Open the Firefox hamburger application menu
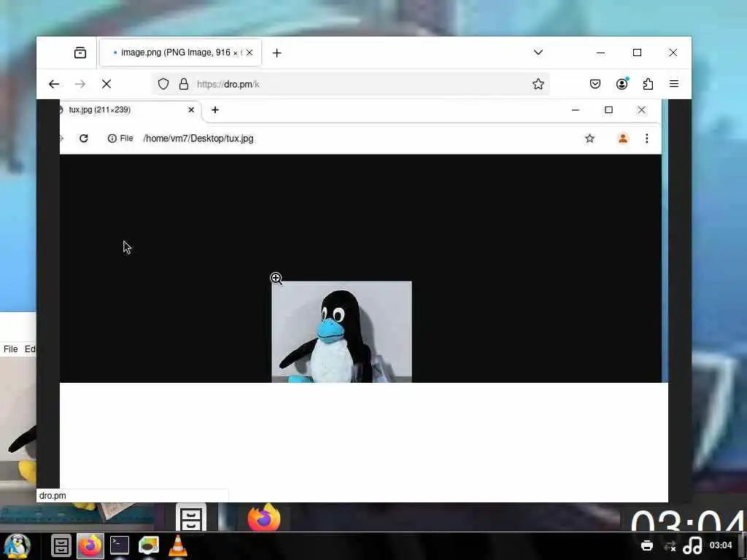The height and width of the screenshot is (560, 747). tap(673, 84)
